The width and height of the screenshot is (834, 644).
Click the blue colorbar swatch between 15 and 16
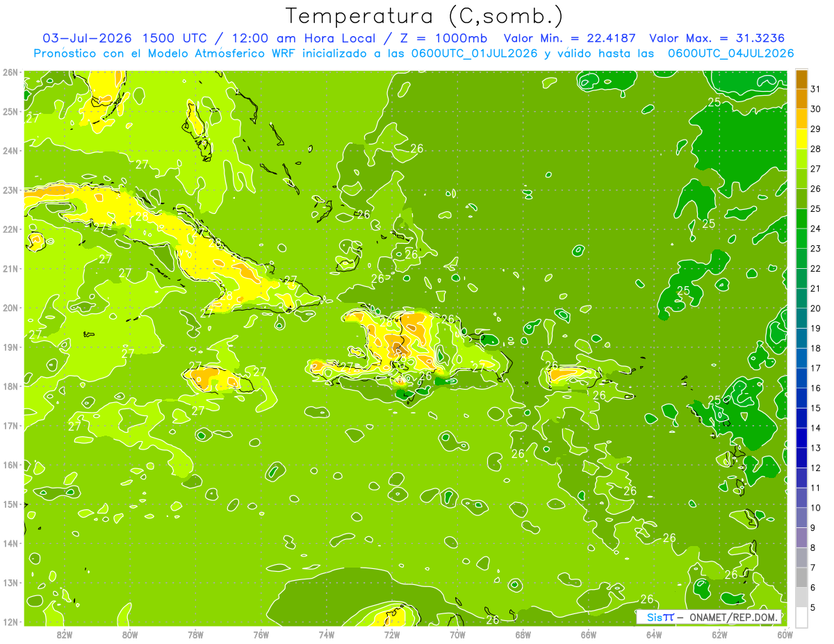[801, 398]
